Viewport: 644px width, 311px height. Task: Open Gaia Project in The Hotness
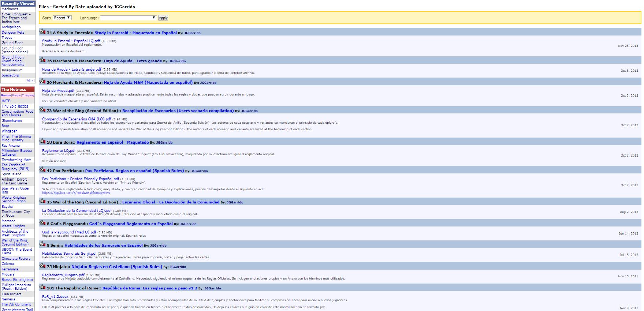pos(11,294)
